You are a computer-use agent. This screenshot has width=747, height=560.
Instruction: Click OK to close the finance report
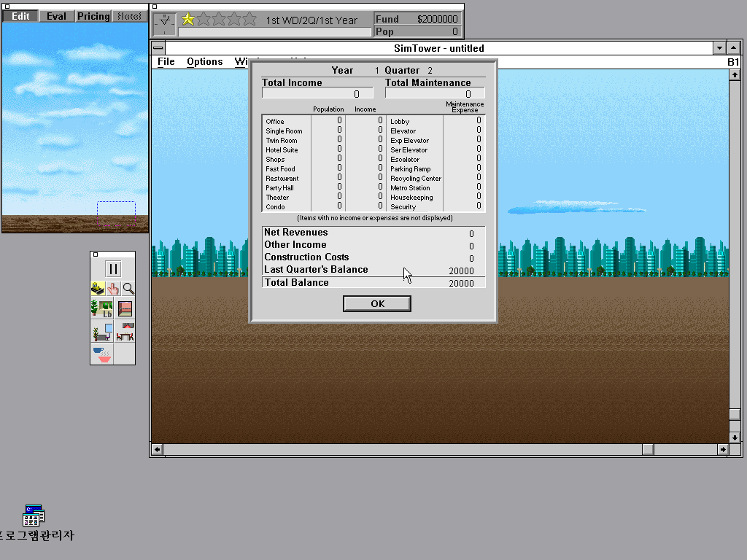(x=377, y=304)
